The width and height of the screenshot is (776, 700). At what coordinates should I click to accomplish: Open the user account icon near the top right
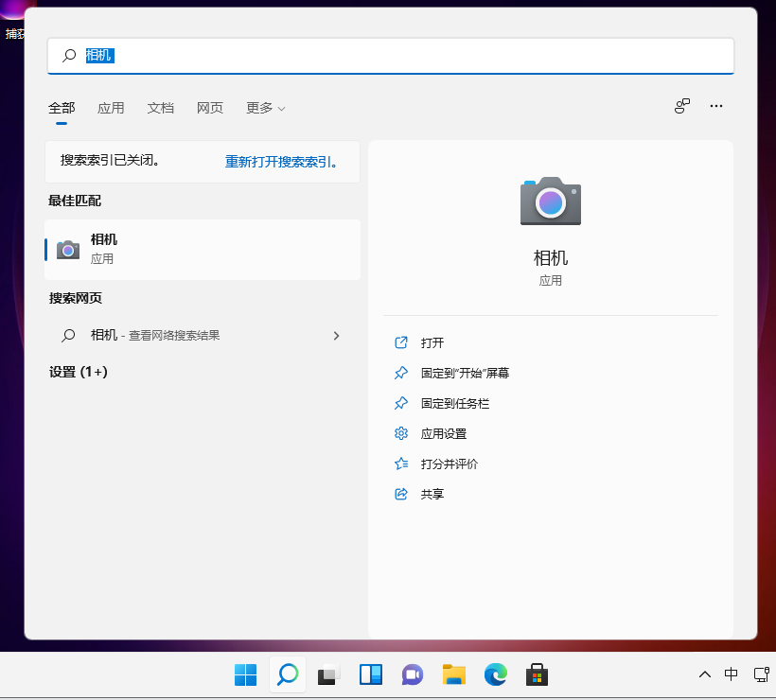click(682, 107)
